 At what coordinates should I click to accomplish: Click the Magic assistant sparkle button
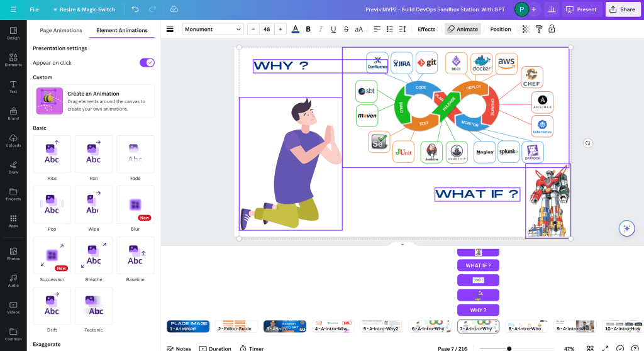pyautogui.click(x=627, y=228)
